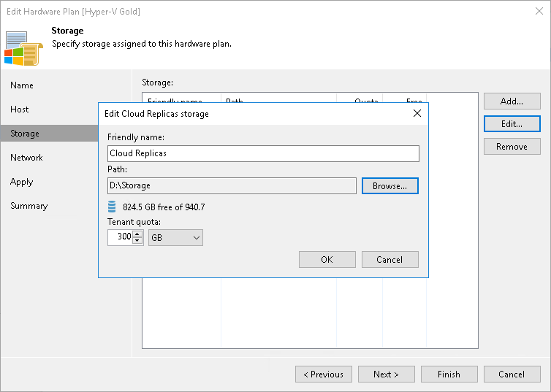Close the Edit Hardware Plan window
Viewport: 551px width, 392px height.
[539, 11]
